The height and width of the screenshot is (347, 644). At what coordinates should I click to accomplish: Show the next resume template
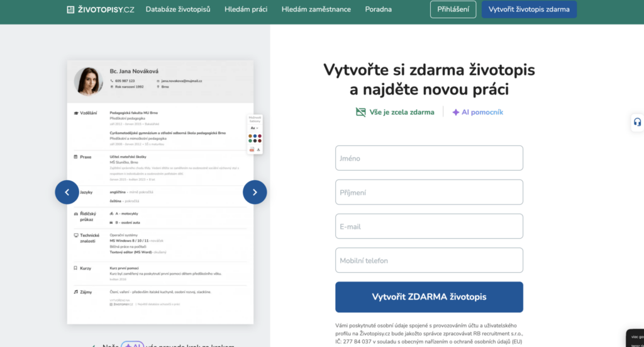click(x=255, y=192)
